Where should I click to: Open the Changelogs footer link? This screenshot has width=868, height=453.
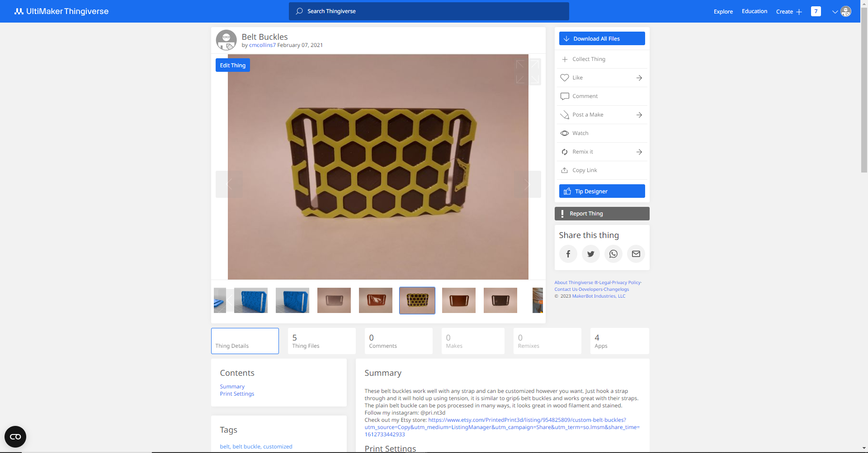click(x=616, y=290)
